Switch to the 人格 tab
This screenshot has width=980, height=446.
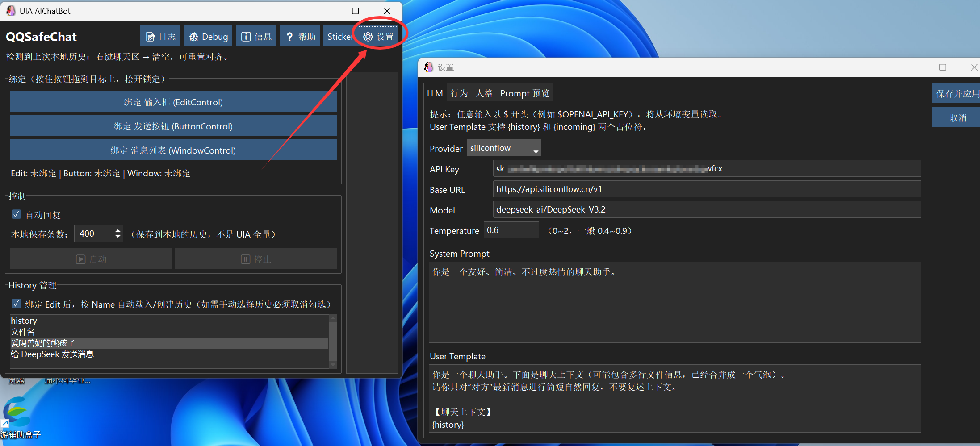point(484,92)
